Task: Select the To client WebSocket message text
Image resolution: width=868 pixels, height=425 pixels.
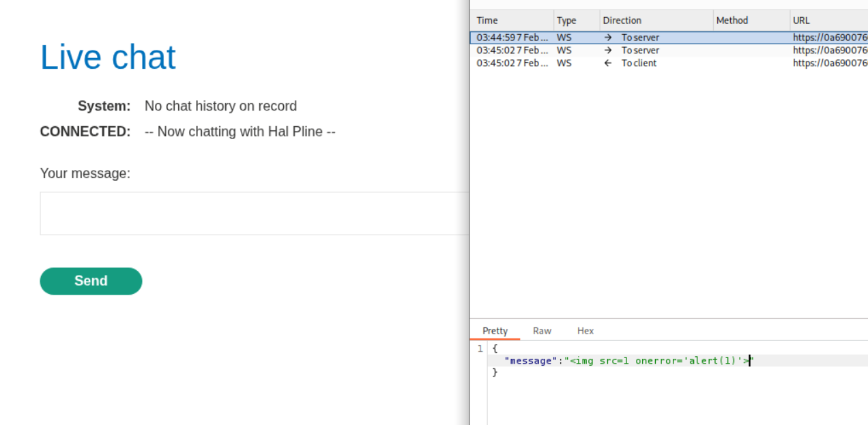Action: [x=639, y=63]
